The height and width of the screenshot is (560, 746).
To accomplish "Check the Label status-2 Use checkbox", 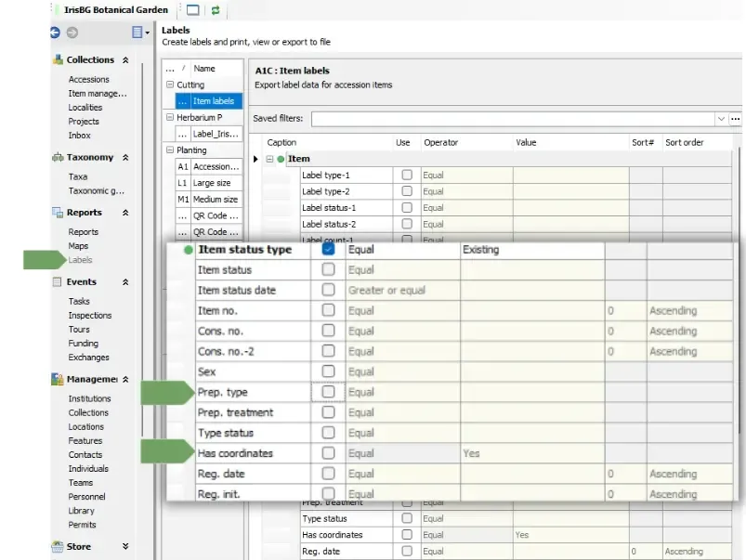I will [407, 224].
